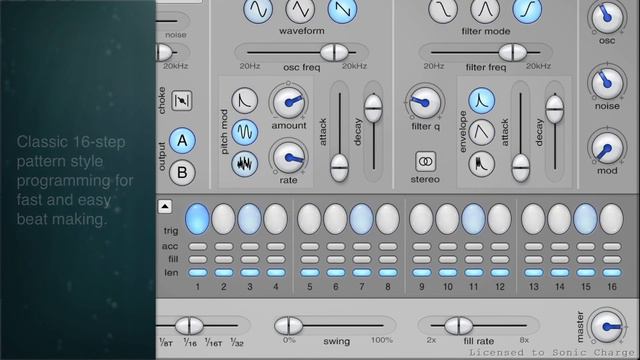Image resolution: width=640 pixels, height=360 pixels.
Task: Click the oscillator attack slider handle
Action: tap(339, 168)
